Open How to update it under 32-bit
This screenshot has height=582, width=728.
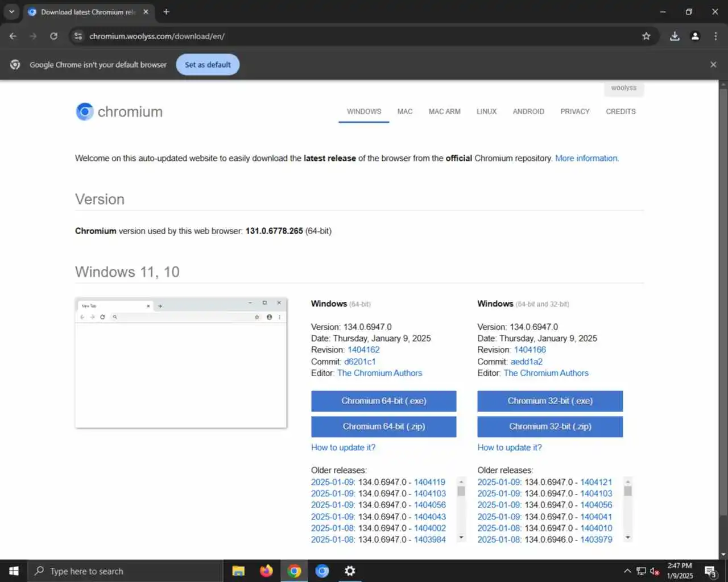click(510, 447)
